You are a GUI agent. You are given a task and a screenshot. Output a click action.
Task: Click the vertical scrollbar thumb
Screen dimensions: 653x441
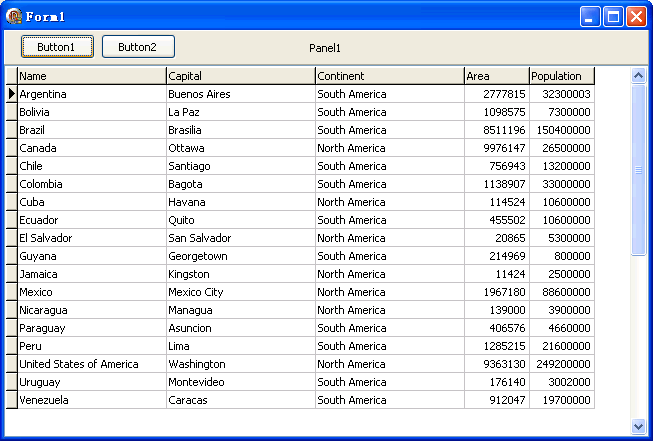point(638,169)
